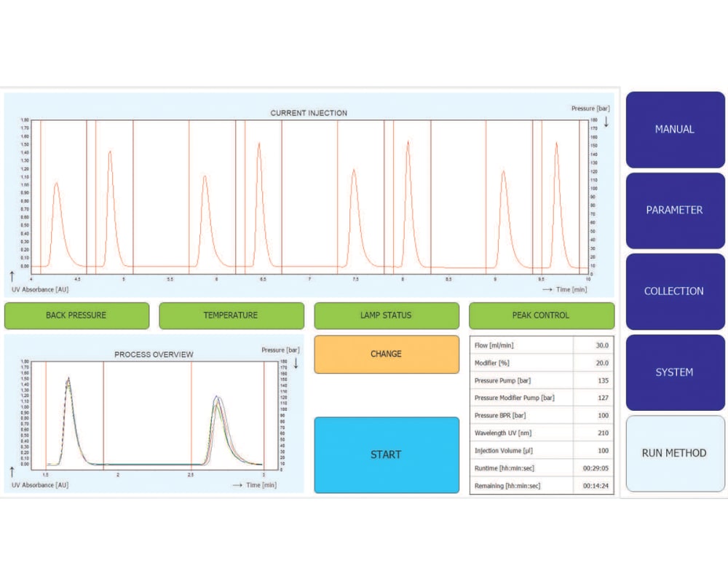Check the BACK PRESSURE status indicator
The image size is (728, 585).
click(76, 315)
